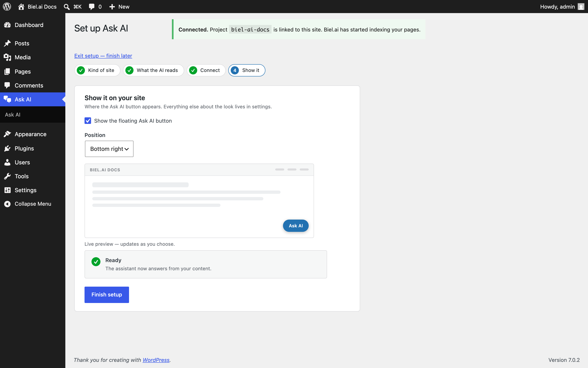Click the green check on Connect step

(x=193, y=70)
